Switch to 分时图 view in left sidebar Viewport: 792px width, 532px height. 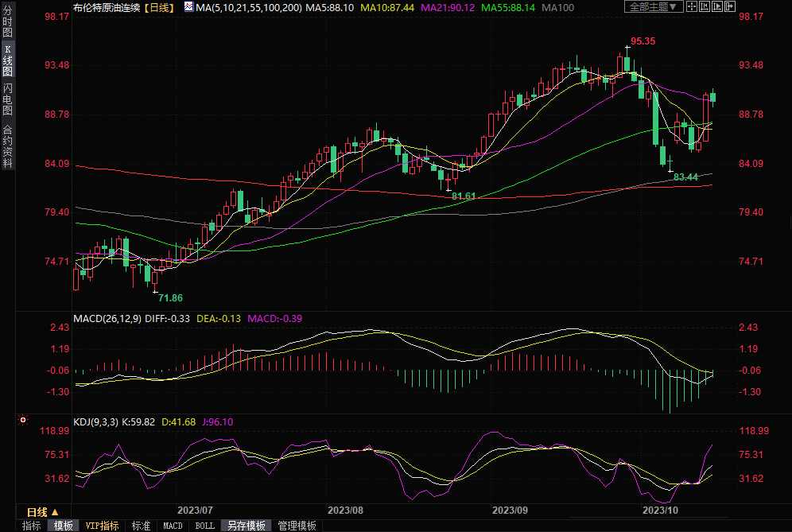point(8,25)
